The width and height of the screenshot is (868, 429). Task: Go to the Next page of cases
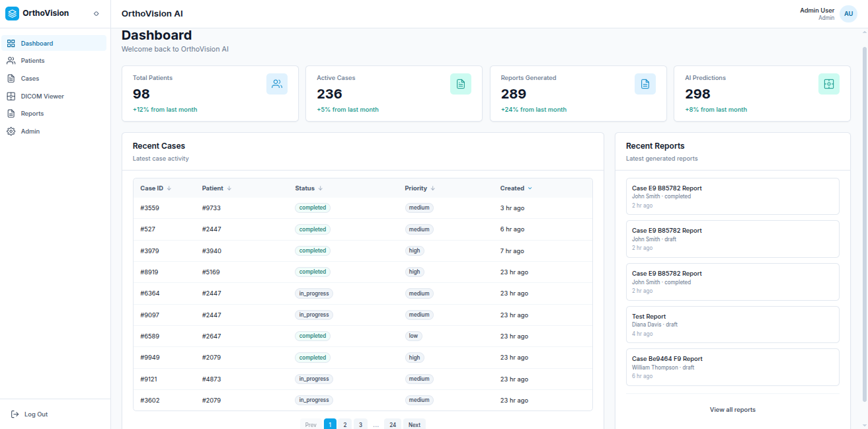414,424
